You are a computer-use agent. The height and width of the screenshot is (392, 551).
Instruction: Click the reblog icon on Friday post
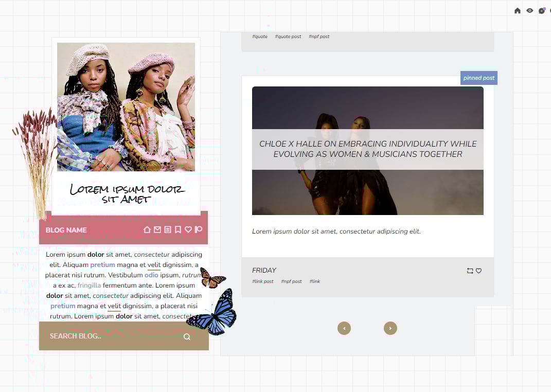(470, 271)
